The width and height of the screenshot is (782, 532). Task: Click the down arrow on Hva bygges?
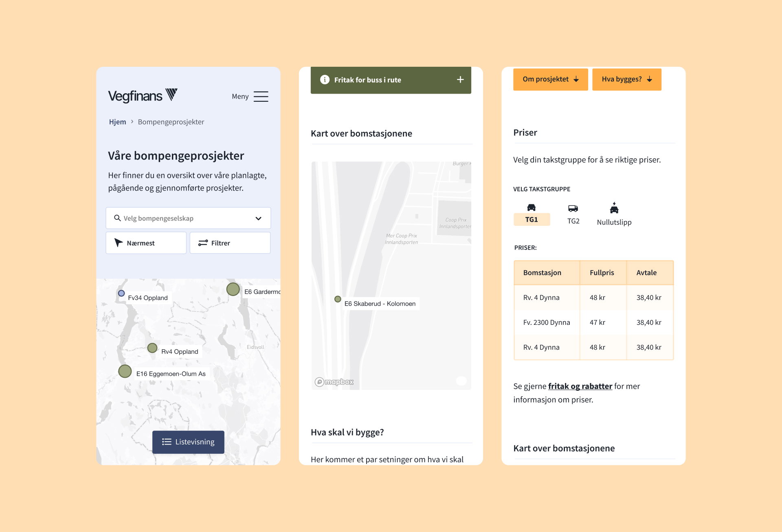point(649,79)
